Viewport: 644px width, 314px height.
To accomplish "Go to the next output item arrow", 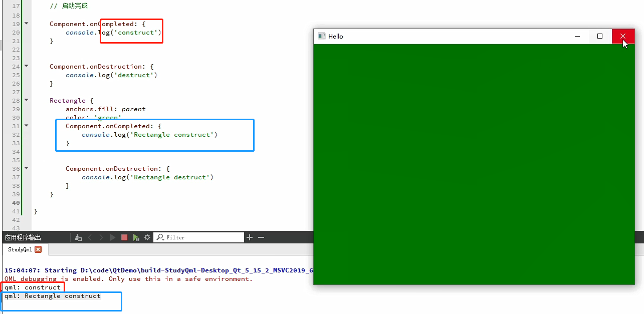I will click(x=101, y=237).
